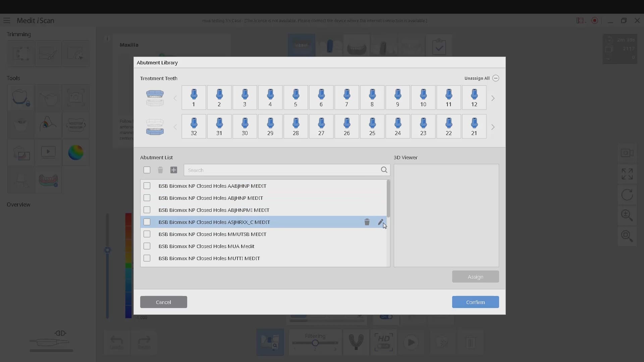The width and height of the screenshot is (644, 362).
Task: Select tooth 5 abutment icon
Action: pos(296,98)
